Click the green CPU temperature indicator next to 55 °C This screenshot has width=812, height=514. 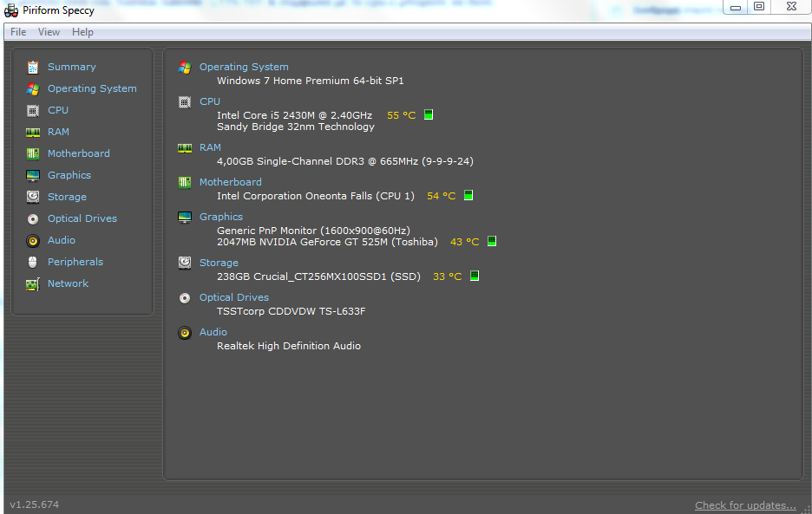coord(429,114)
